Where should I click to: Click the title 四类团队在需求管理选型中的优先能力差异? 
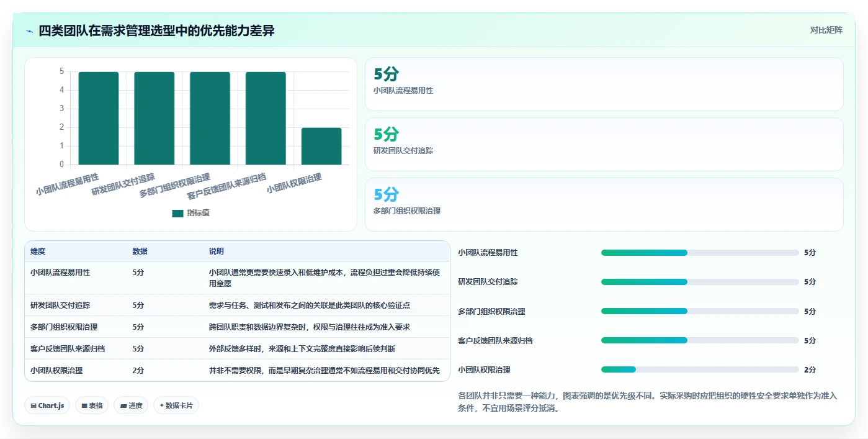tap(156, 30)
